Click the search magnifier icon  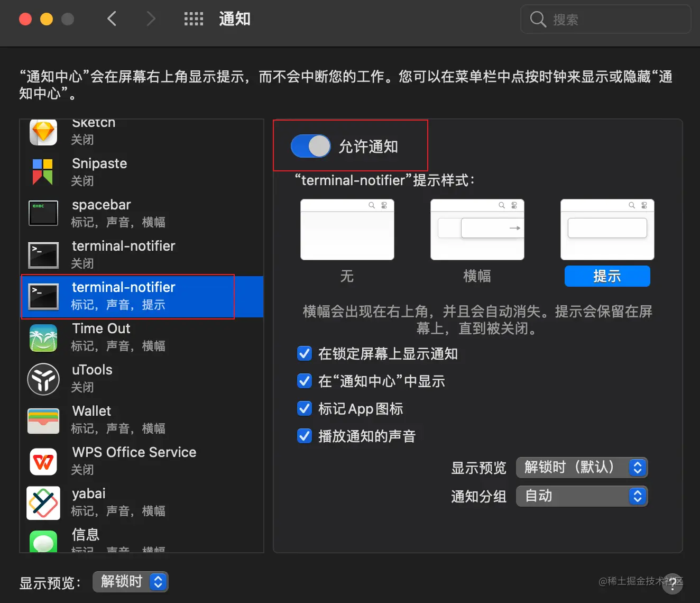tap(538, 20)
